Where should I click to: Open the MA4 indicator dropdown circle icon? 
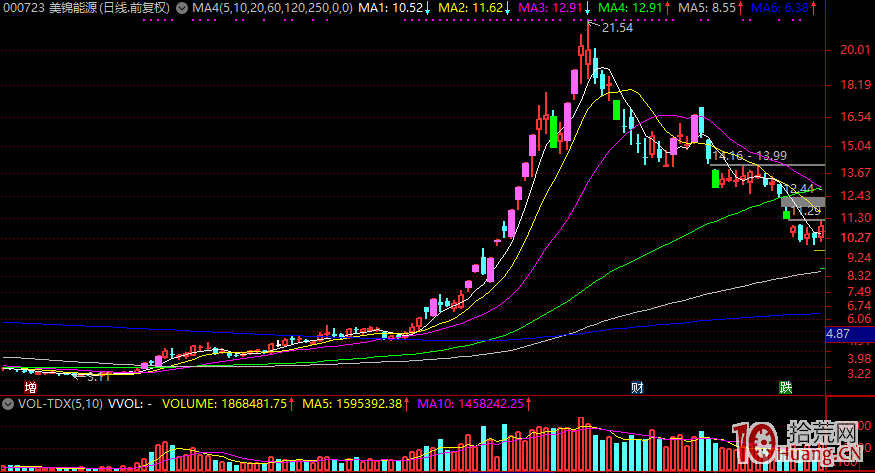pyautogui.click(x=182, y=8)
